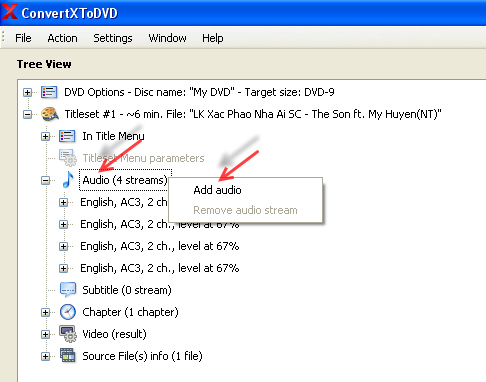Image resolution: width=486 pixels, height=382 pixels.
Task: Select the third English, AC3, 2 ch. row
Action: point(160,246)
